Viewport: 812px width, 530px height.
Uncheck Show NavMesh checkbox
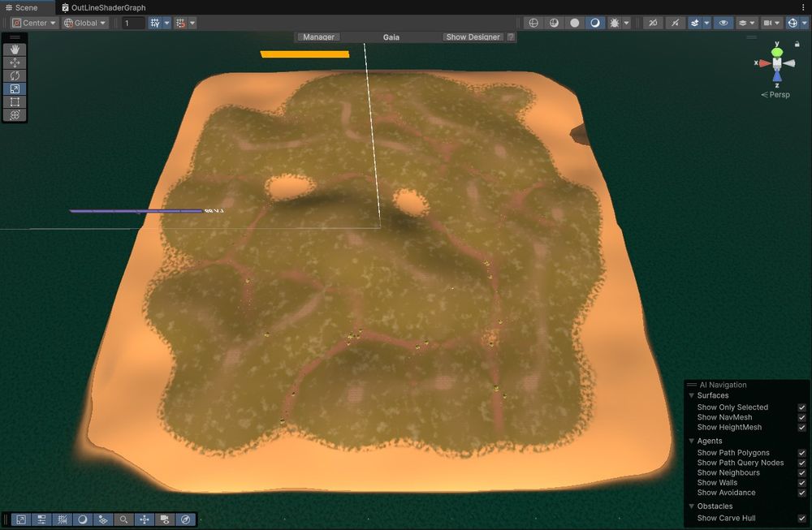(x=801, y=418)
